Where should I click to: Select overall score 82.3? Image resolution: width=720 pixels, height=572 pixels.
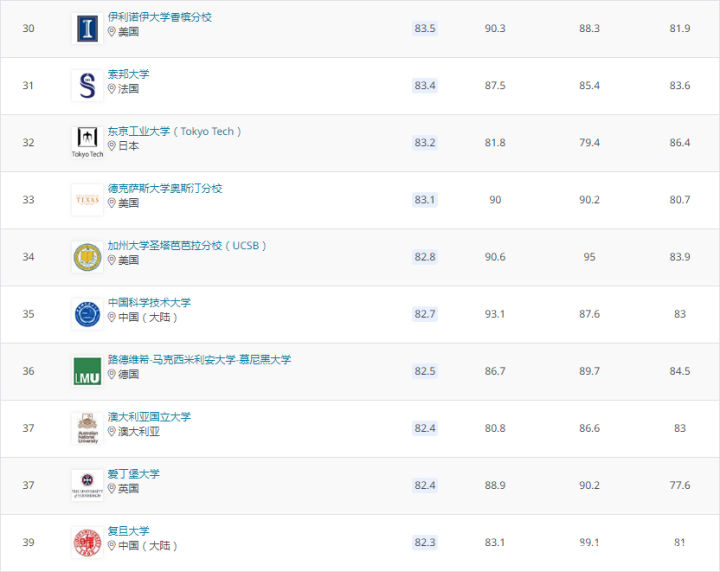click(425, 543)
